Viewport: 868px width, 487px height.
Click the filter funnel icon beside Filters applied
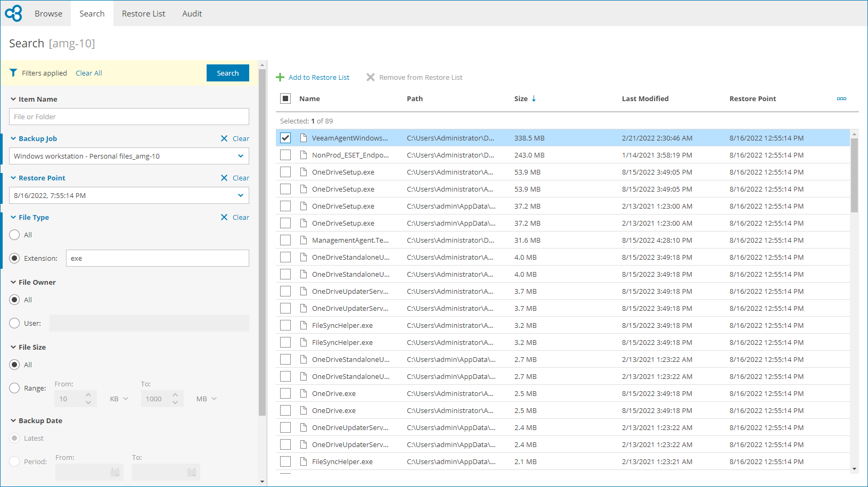coord(13,73)
